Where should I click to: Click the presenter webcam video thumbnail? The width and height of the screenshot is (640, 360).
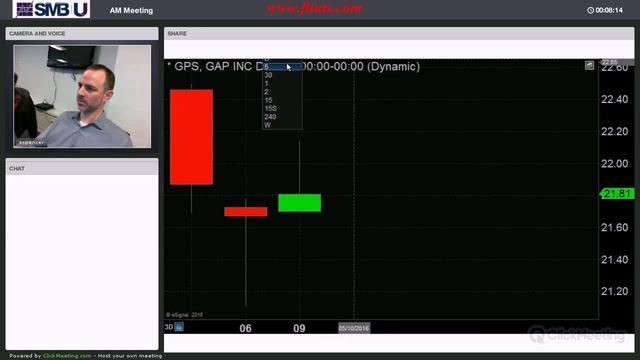(x=82, y=96)
